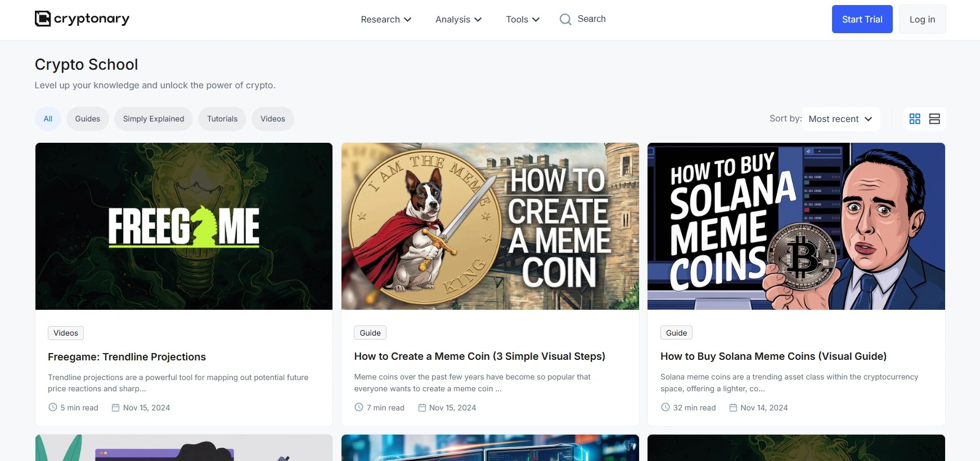
Task: Expand the Research menu
Action: [386, 19]
